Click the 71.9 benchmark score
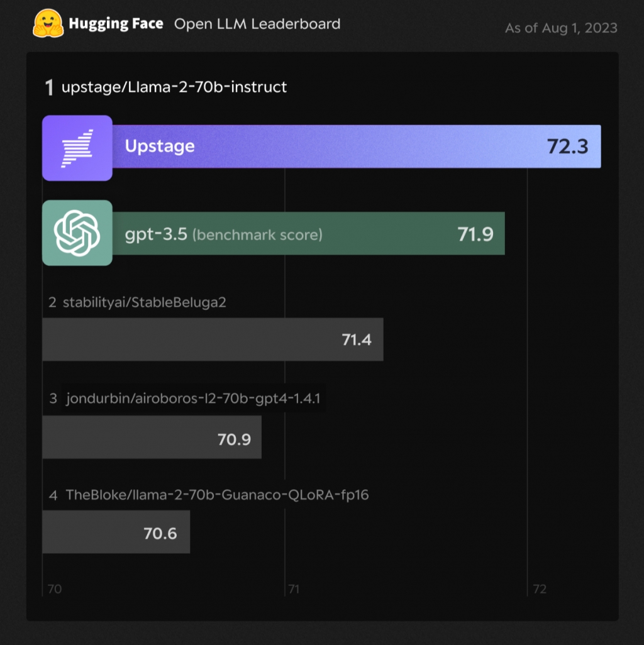Screen dimensions: 644x645 (x=475, y=234)
